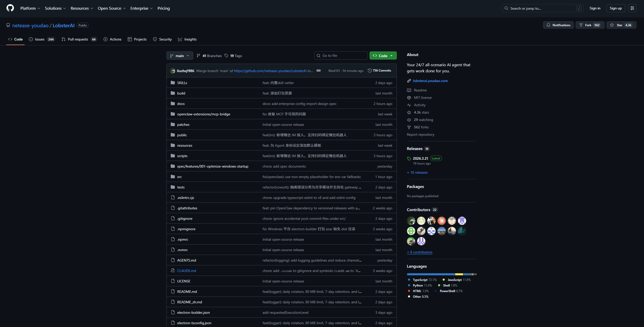Click the lobsterai.youdao.com link icon

(409, 81)
